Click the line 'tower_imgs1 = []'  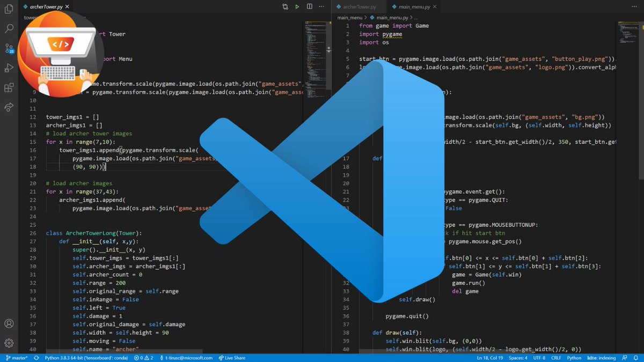(x=74, y=117)
